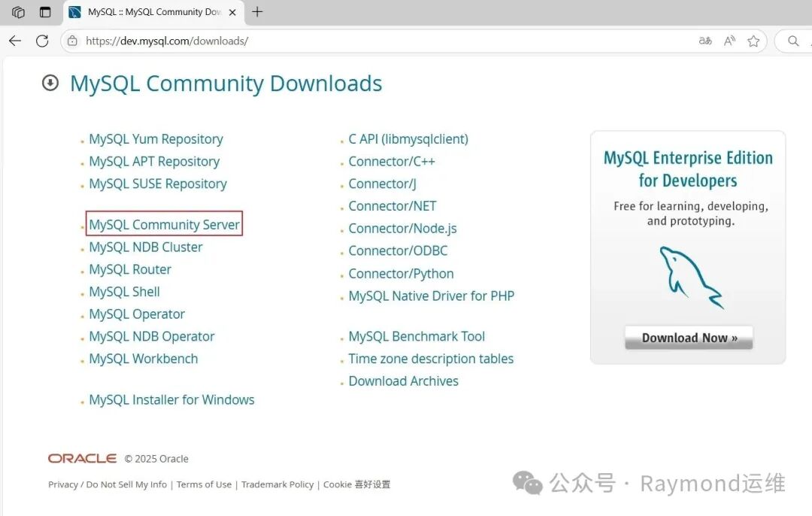Click the browser back arrow

point(15,41)
